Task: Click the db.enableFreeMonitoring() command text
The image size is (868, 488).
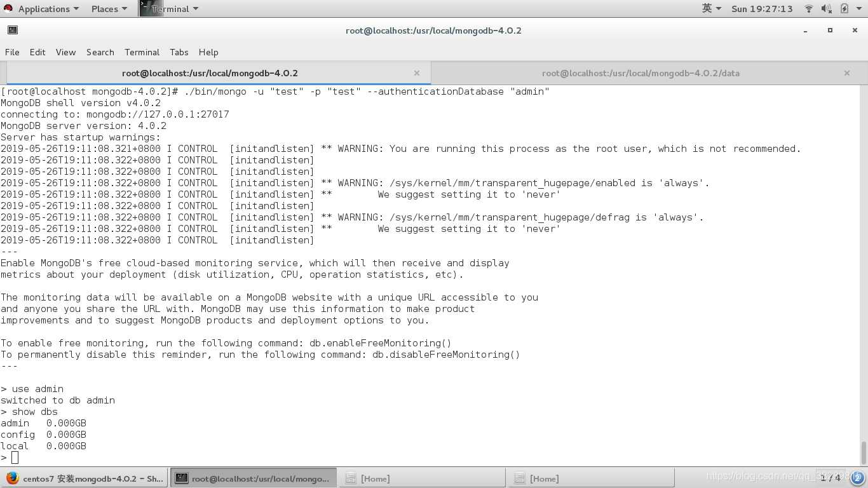Action: coord(381,343)
